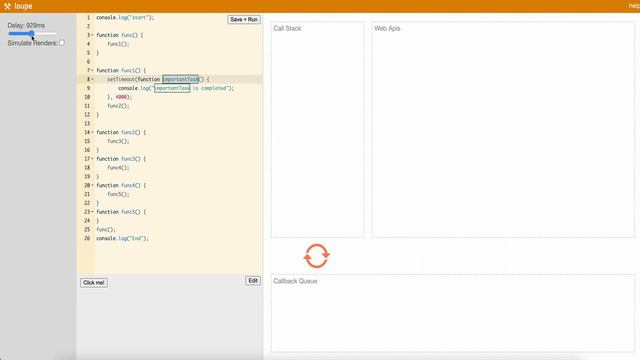This screenshot has width=640, height=360.
Task: Click the 'function func2()' declaration line
Action: (x=121, y=132)
